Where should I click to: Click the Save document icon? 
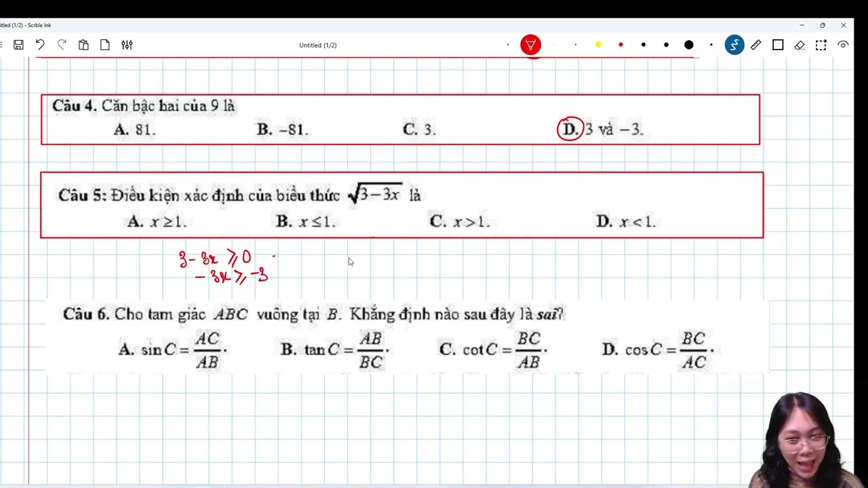click(18, 45)
